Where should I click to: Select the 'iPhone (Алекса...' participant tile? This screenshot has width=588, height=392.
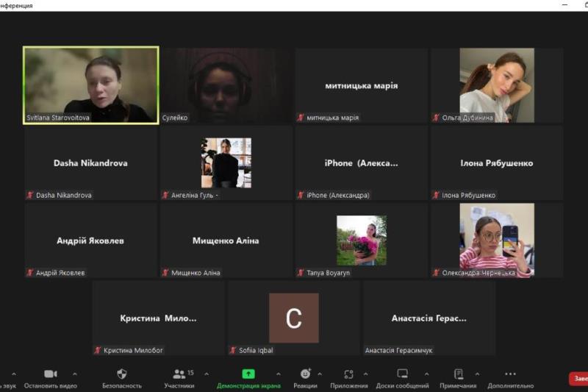362,163
